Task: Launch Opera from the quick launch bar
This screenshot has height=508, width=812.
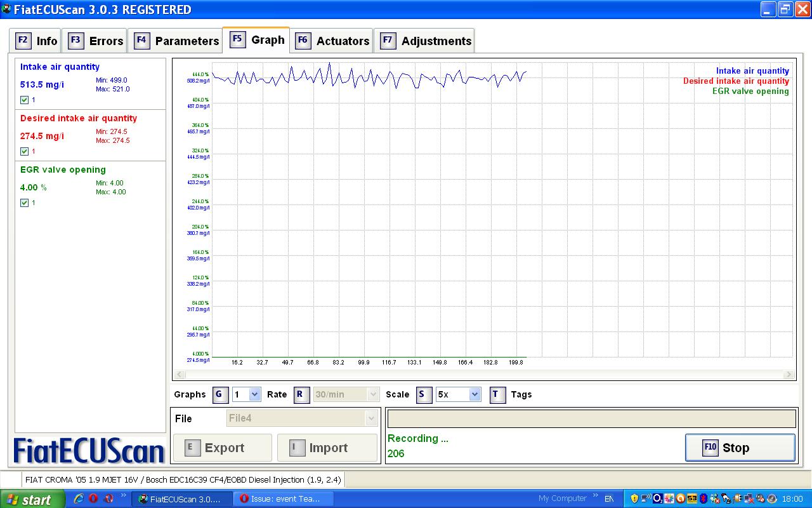Action: pos(93,499)
